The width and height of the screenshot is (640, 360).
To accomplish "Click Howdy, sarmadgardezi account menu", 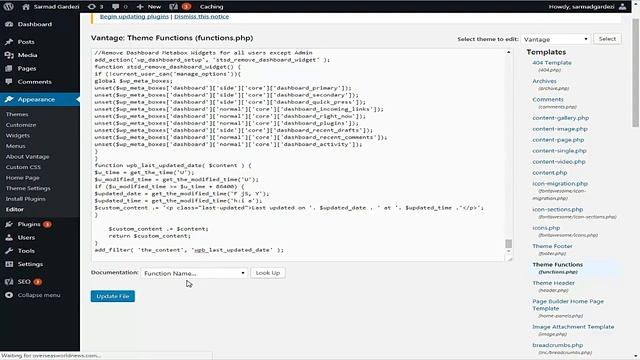I will pyautogui.click(x=588, y=7).
